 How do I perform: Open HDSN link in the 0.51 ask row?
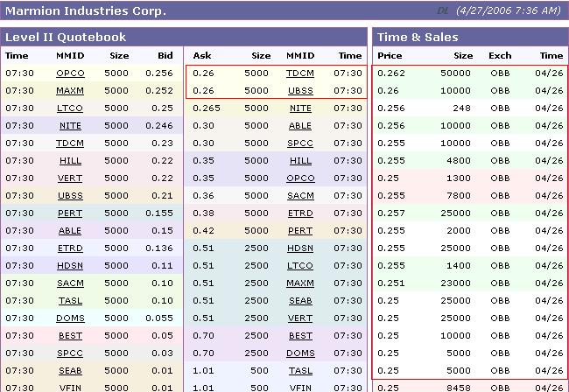[x=300, y=248]
